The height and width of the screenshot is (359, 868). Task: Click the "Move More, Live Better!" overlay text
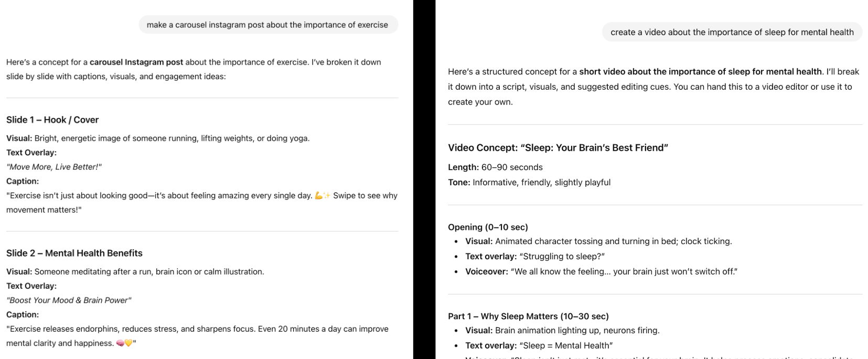pos(54,167)
